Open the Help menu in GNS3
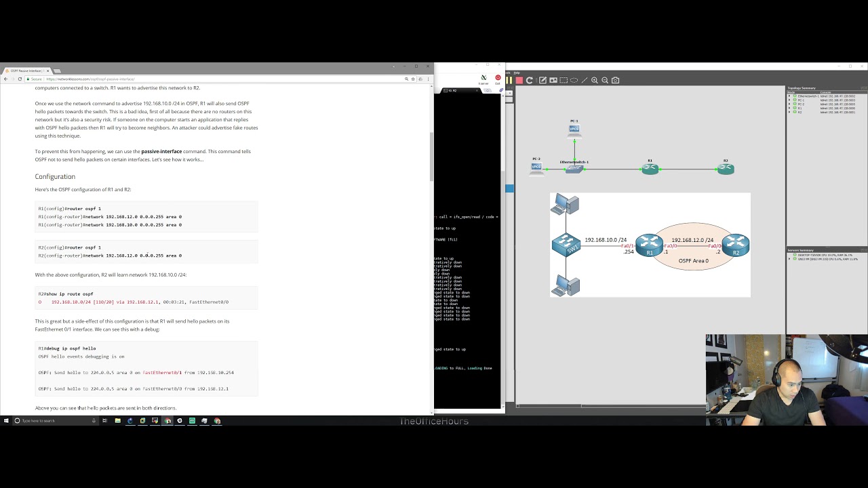The height and width of the screenshot is (488, 868). [517, 73]
